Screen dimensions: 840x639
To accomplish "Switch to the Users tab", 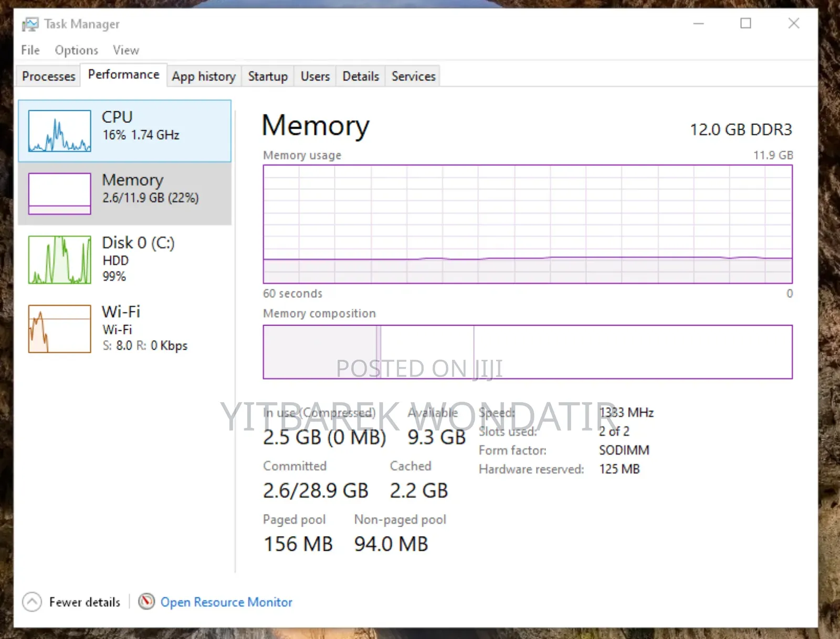I will (315, 76).
